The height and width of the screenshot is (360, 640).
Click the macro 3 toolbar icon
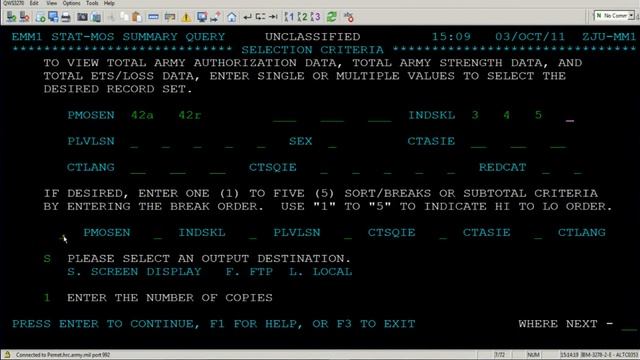pyautogui.click(x=316, y=17)
